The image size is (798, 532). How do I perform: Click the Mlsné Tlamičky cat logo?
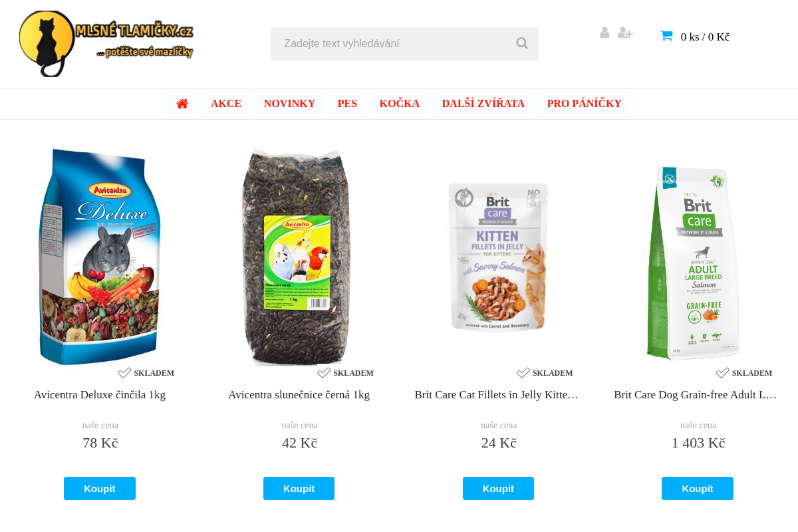tap(106, 43)
